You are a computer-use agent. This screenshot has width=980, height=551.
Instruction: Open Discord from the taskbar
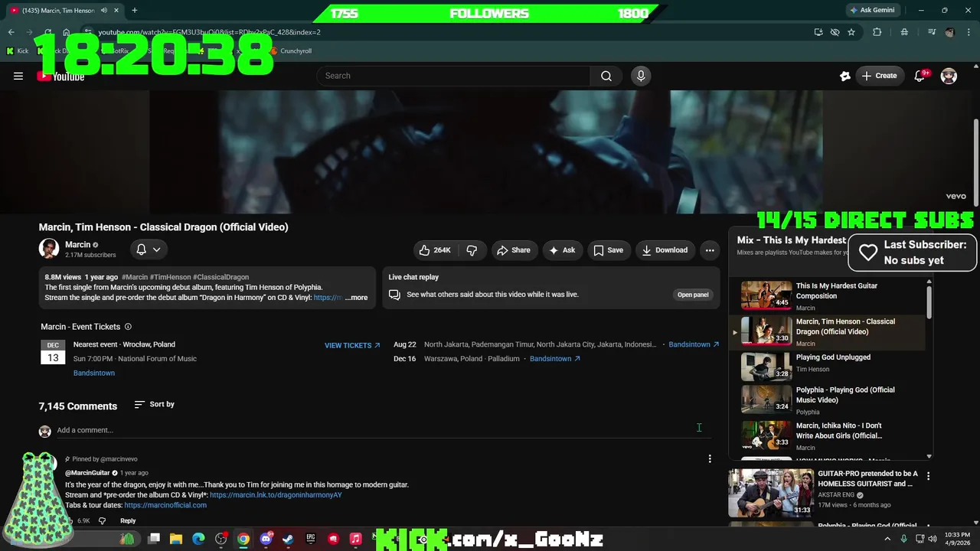point(266,539)
